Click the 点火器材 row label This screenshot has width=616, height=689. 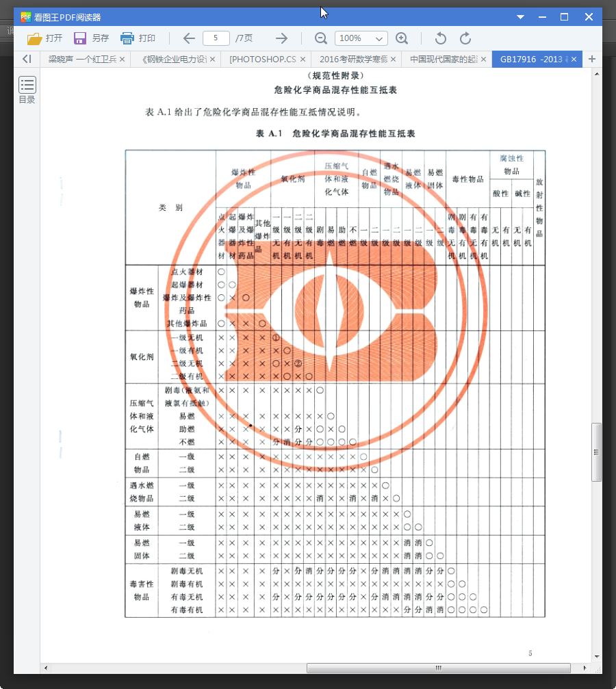(x=187, y=272)
